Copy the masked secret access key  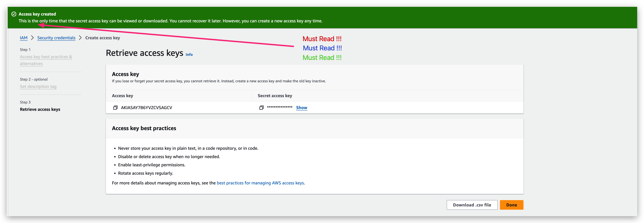[261, 108]
